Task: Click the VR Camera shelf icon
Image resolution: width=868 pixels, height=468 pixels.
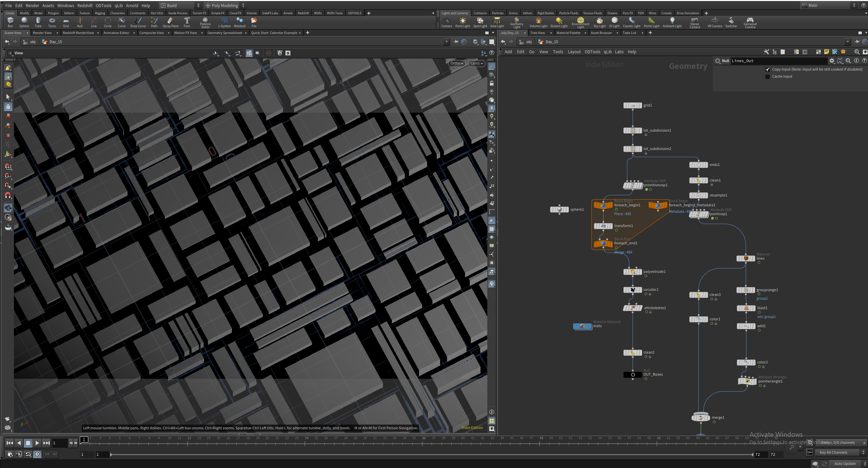Action: (715, 22)
